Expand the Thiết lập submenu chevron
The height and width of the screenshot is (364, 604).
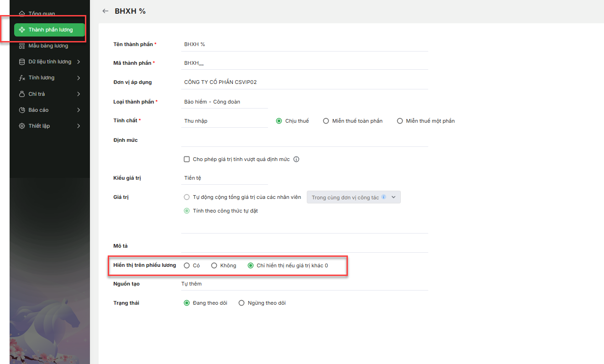(x=79, y=126)
